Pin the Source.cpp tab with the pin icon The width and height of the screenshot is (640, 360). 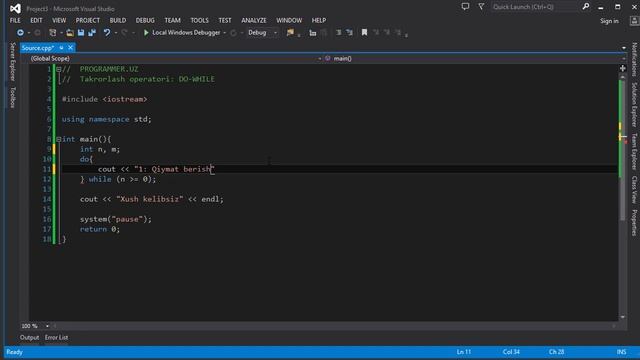tap(61, 48)
